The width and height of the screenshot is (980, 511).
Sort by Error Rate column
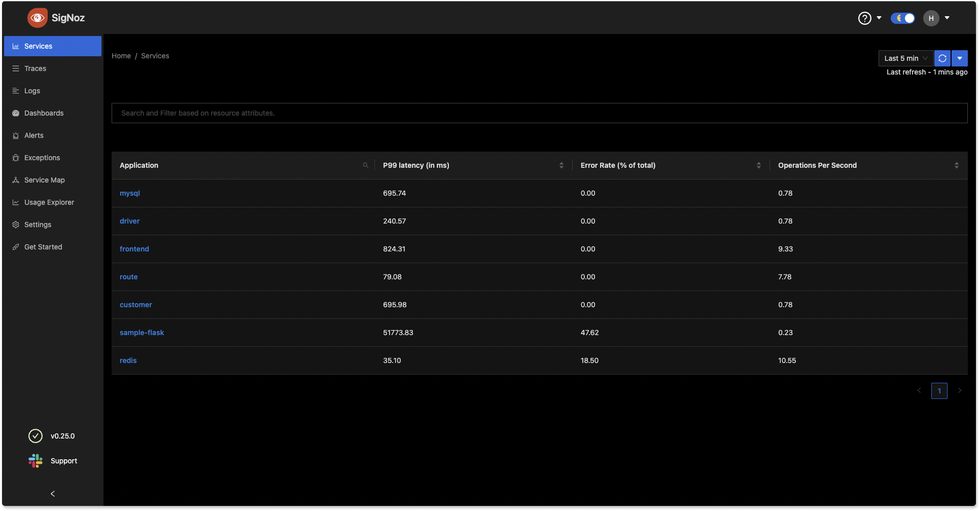pyautogui.click(x=759, y=165)
